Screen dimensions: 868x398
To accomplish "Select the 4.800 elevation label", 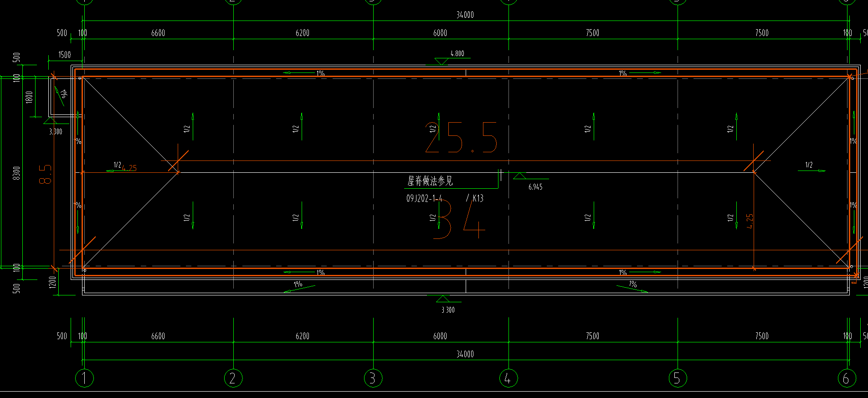I will [457, 54].
